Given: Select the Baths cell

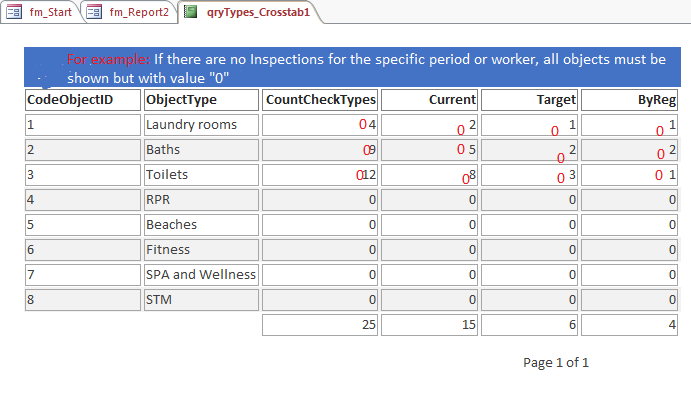Looking at the screenshot, I should (x=201, y=150).
